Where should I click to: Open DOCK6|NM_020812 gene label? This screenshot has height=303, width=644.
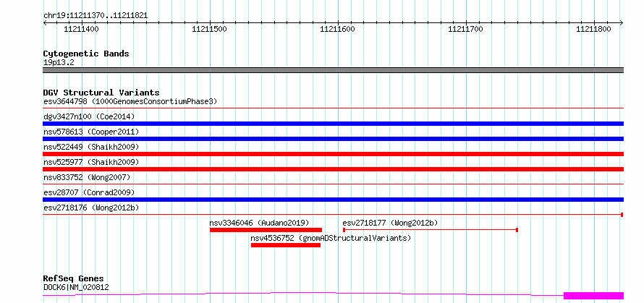coord(76,287)
